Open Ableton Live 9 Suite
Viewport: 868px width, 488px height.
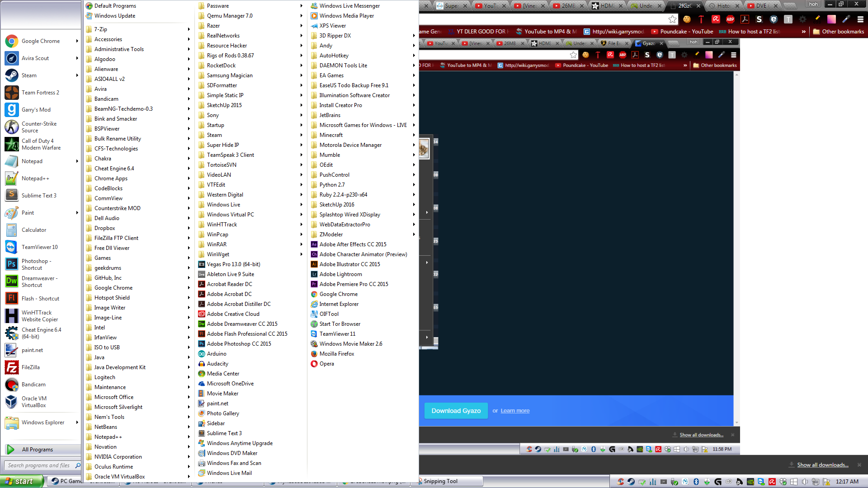[x=230, y=274]
